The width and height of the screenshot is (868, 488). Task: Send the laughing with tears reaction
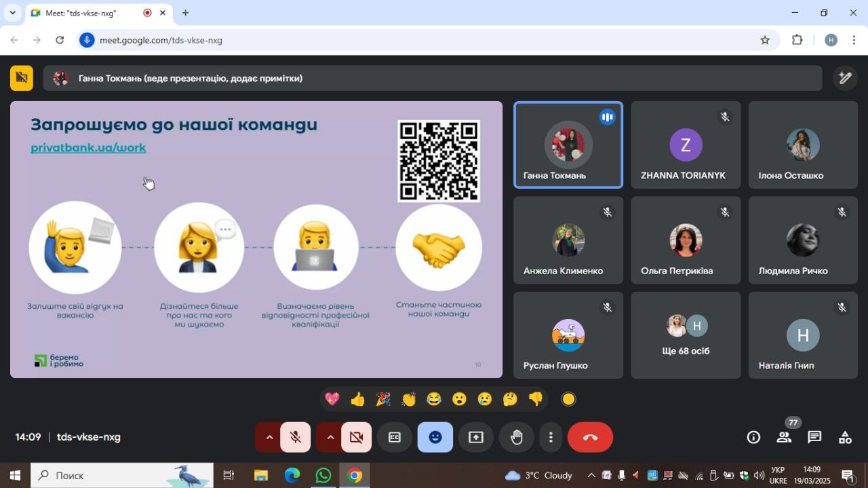(434, 399)
